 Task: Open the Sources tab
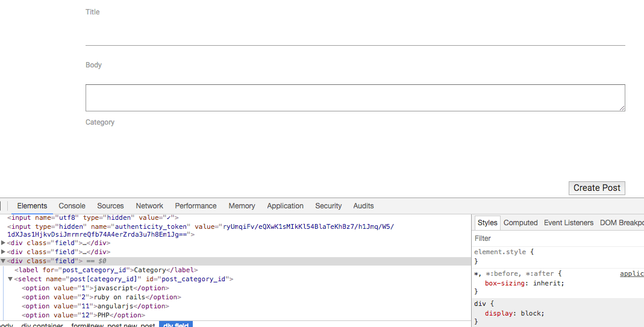click(110, 206)
